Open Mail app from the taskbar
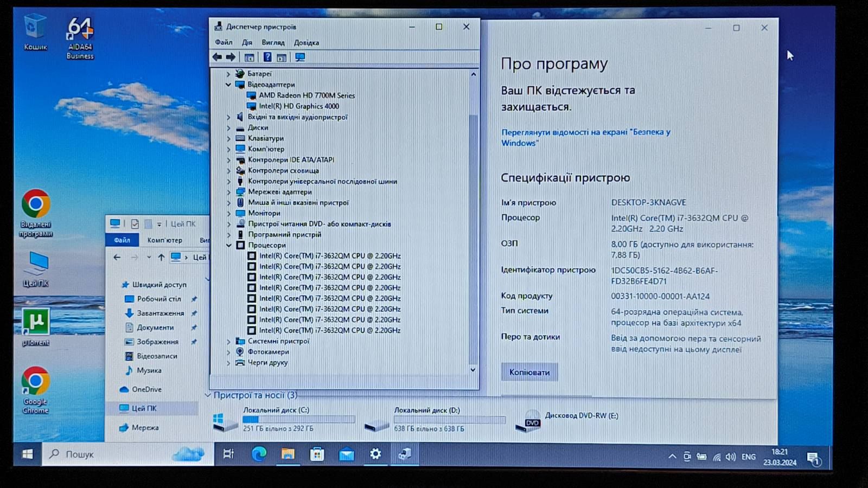This screenshot has width=868, height=488. tap(346, 454)
